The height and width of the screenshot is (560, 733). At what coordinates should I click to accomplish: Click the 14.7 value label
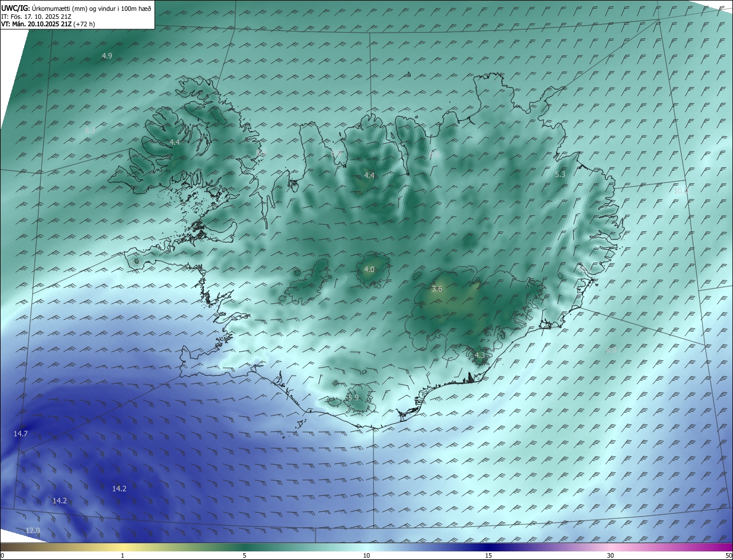[x=21, y=434]
